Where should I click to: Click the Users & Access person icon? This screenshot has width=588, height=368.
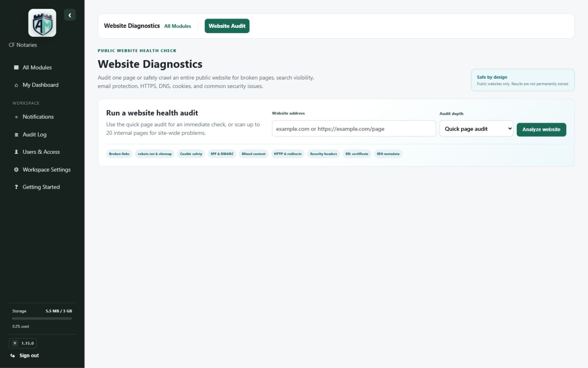[16, 152]
